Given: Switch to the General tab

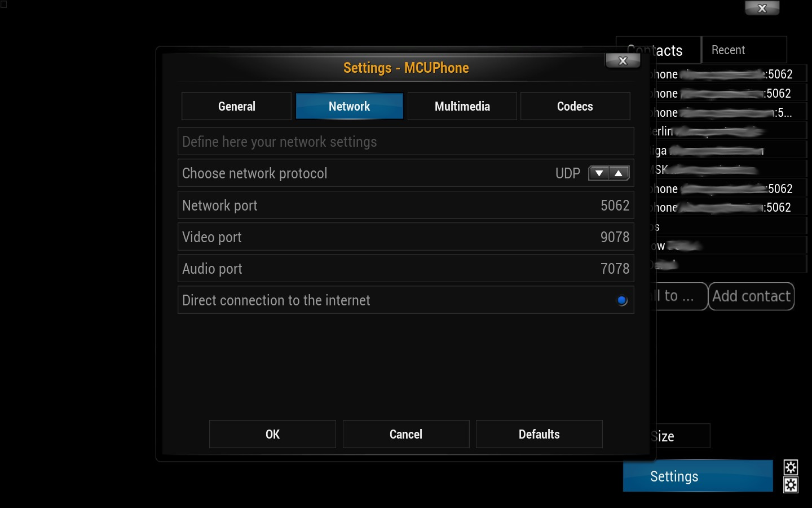Looking at the screenshot, I should click(237, 106).
